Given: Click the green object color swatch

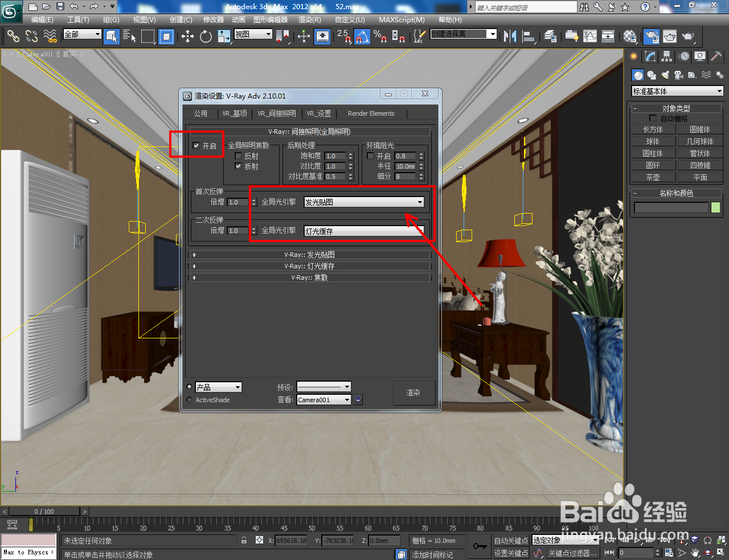Looking at the screenshot, I should [715, 207].
